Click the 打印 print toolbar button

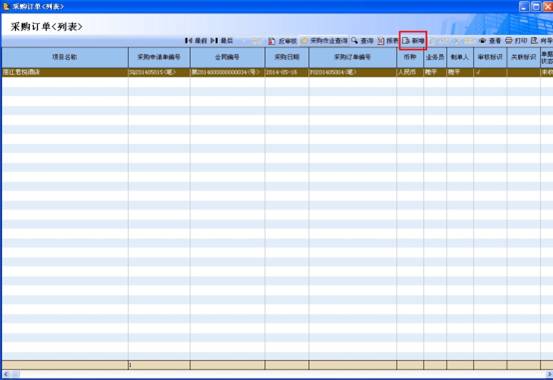click(x=516, y=41)
